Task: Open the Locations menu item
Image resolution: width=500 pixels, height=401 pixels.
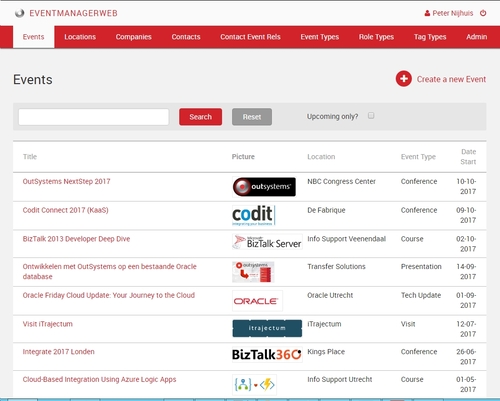Action: 80,37
